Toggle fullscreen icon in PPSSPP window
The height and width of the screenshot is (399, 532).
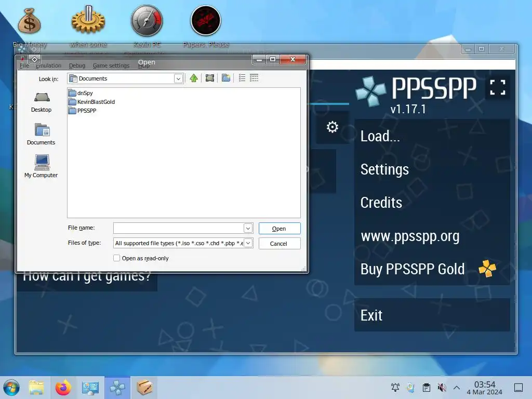tap(498, 87)
